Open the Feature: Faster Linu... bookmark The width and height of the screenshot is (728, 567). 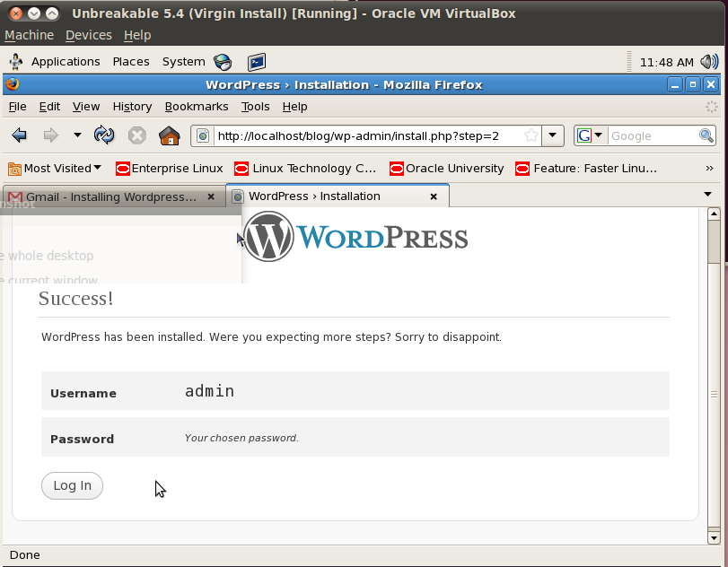(x=586, y=169)
